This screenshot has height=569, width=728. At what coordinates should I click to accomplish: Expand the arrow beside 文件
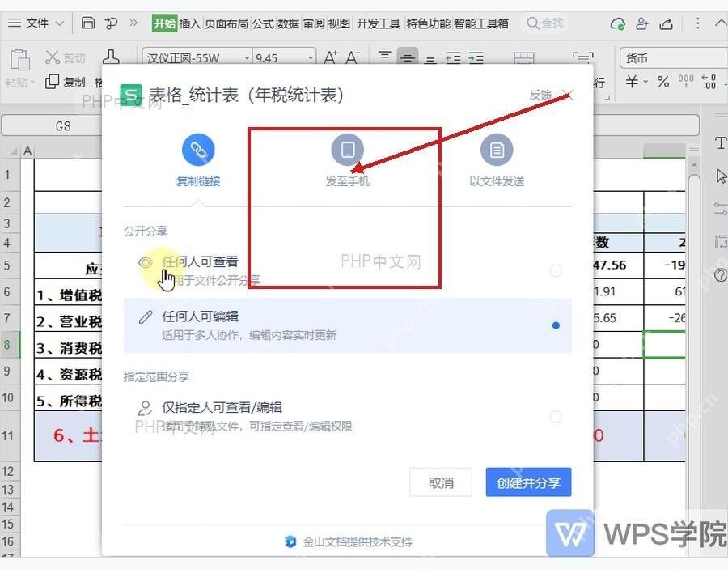click(x=60, y=23)
